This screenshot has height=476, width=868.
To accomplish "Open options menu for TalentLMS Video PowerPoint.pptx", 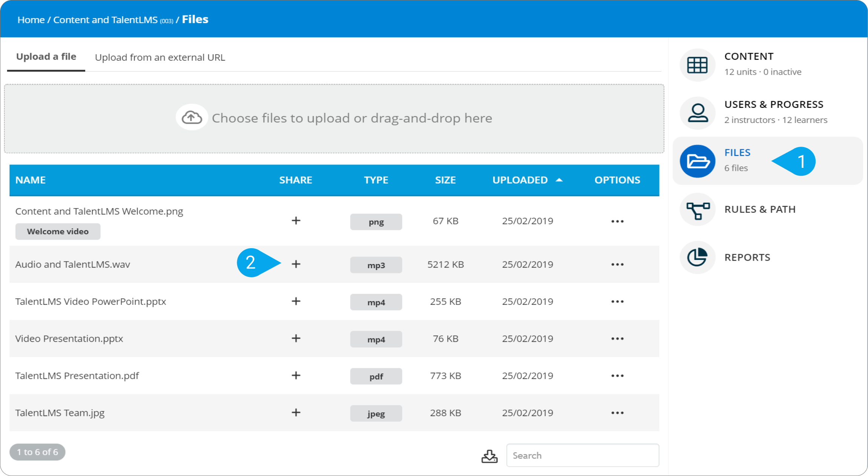I will coord(617,302).
